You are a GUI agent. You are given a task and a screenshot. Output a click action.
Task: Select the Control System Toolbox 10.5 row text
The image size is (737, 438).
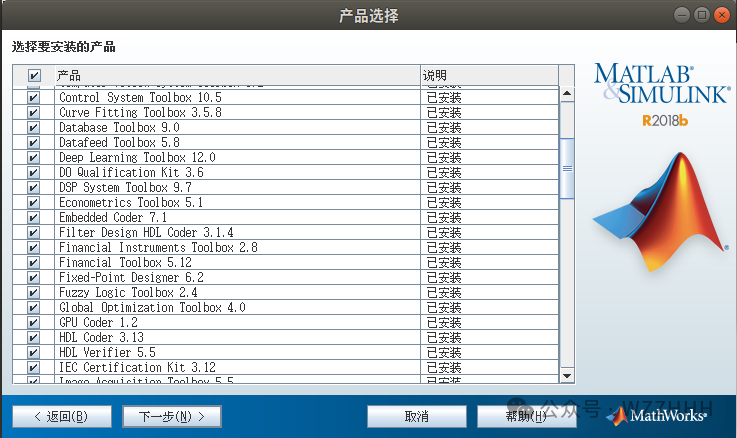pos(140,97)
